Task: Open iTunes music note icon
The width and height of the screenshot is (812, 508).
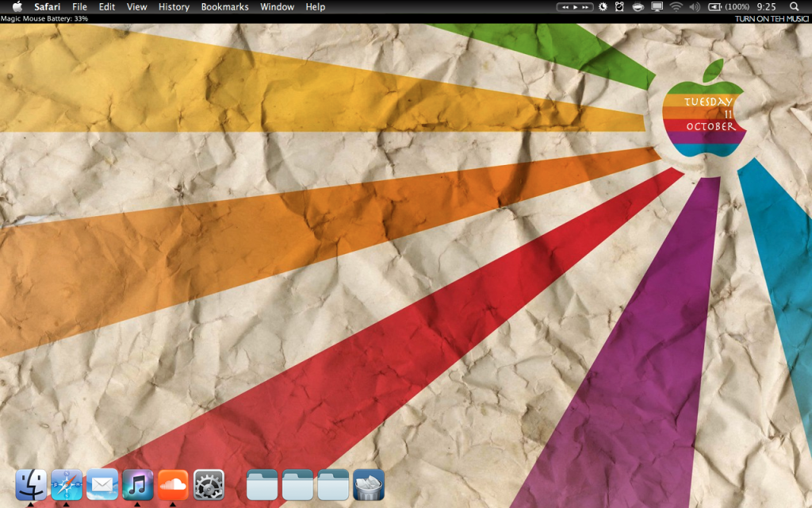Action: [138, 485]
